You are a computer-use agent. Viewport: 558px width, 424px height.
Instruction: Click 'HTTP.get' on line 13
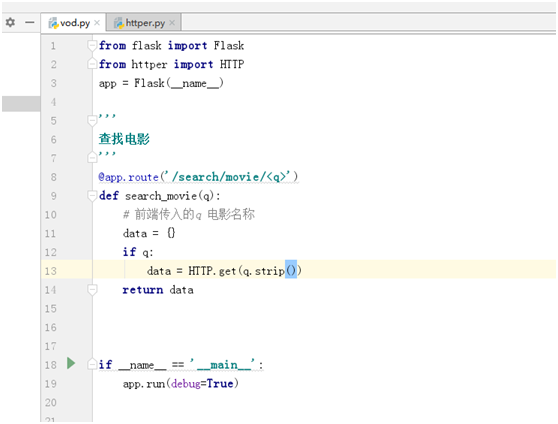coord(212,271)
